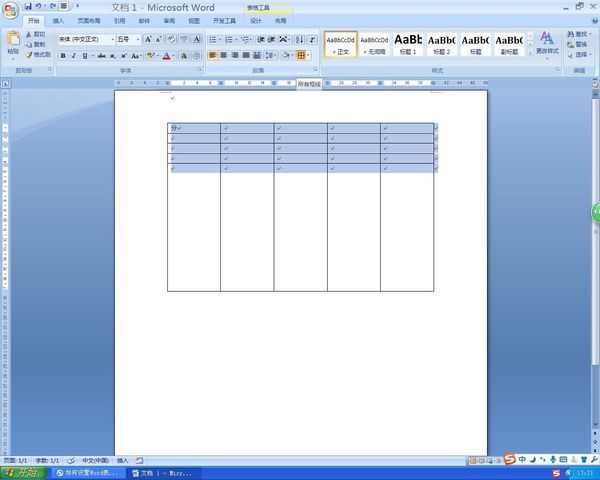Click the Grow Font icon
Screen dimensions: 600x480
pos(148,39)
